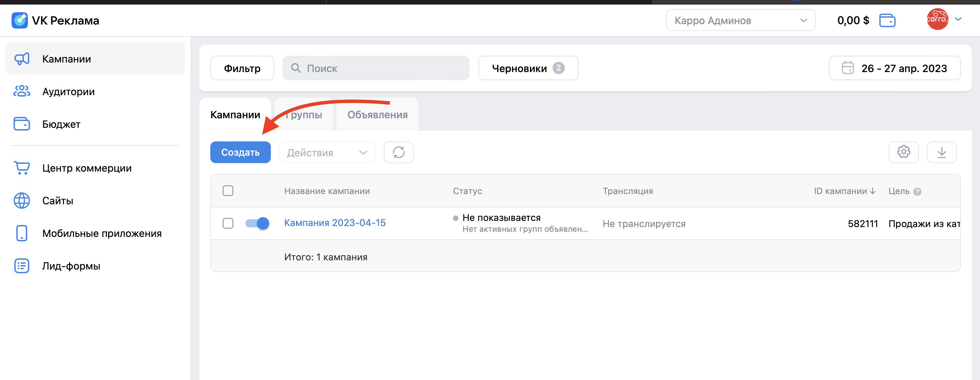Expand the Карро Админов account selector
This screenshot has height=380, width=980.
pos(740,20)
